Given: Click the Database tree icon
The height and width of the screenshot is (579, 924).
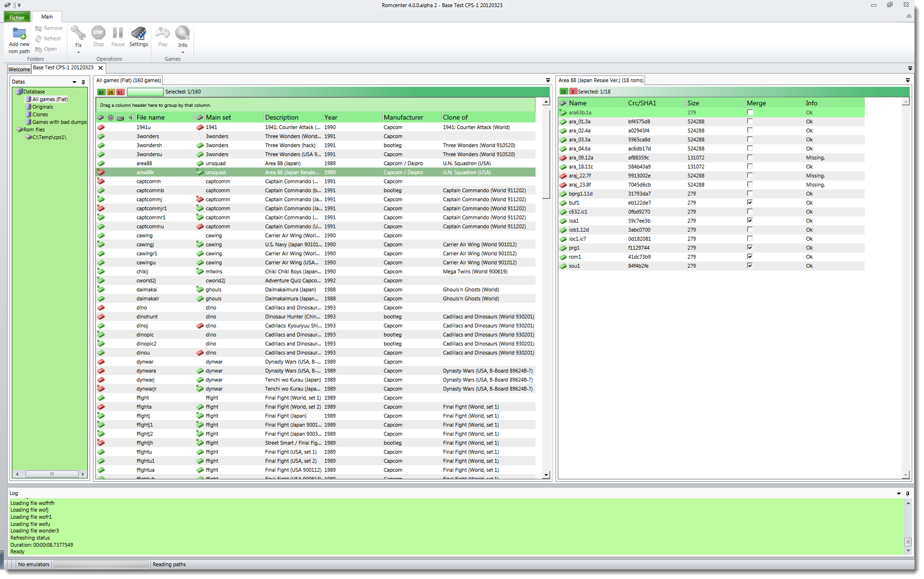Looking at the screenshot, I should [x=19, y=92].
